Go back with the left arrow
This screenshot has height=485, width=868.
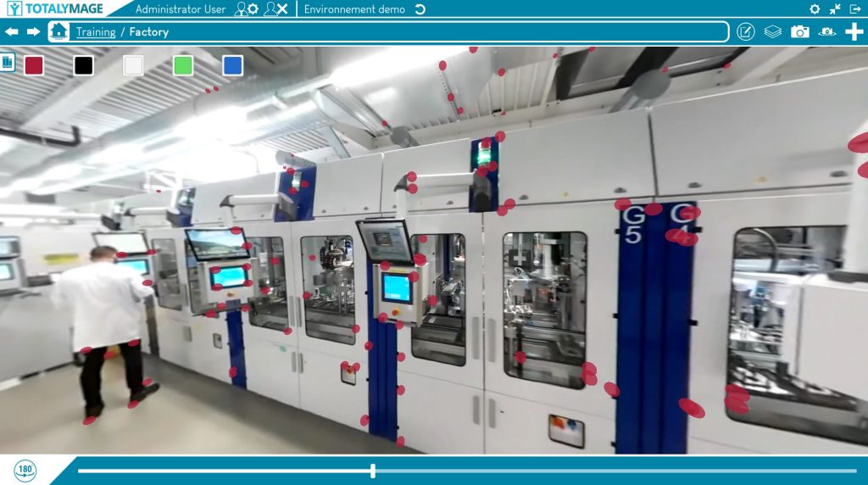point(12,31)
